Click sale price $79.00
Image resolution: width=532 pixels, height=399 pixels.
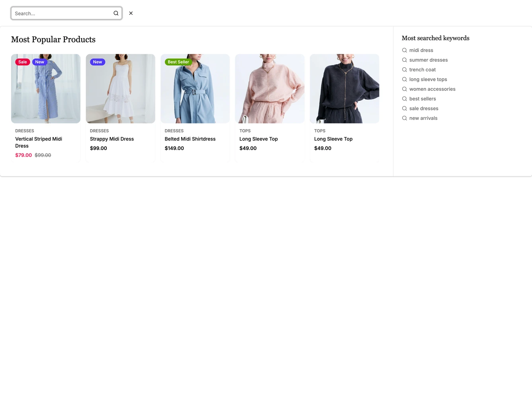point(23,155)
